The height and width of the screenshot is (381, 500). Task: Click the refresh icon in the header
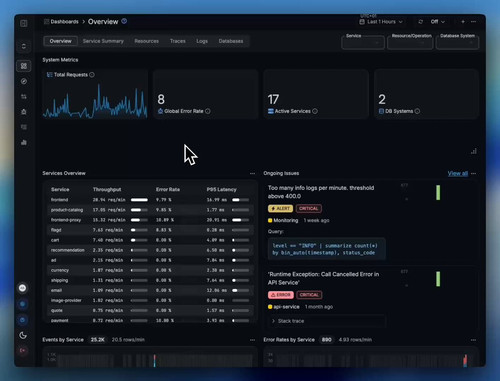(420, 22)
